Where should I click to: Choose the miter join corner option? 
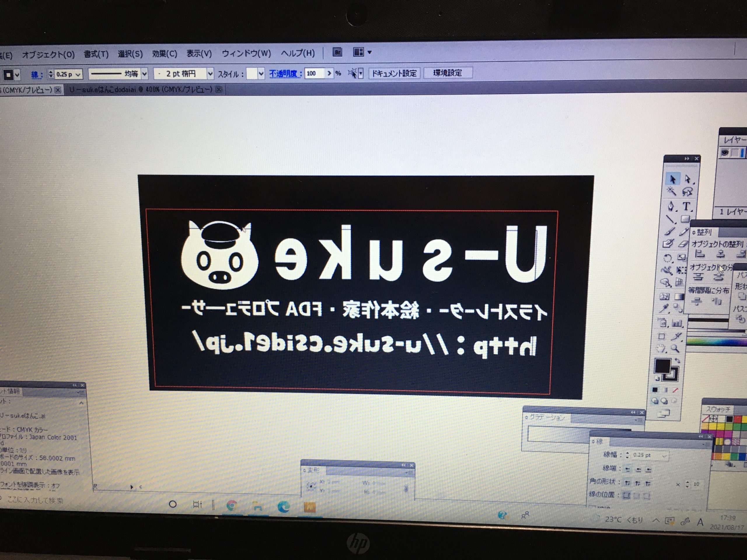pyautogui.click(x=627, y=484)
